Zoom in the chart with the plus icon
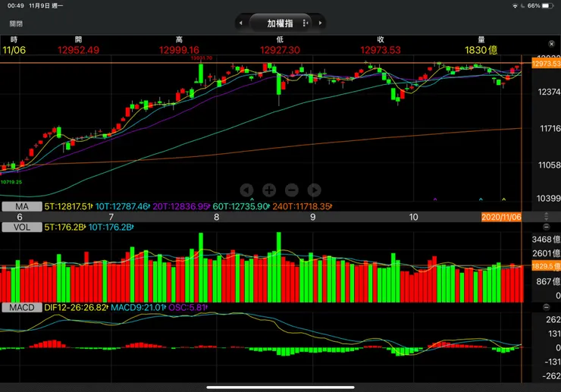Image resolution: width=561 pixels, height=392 pixels. click(269, 190)
